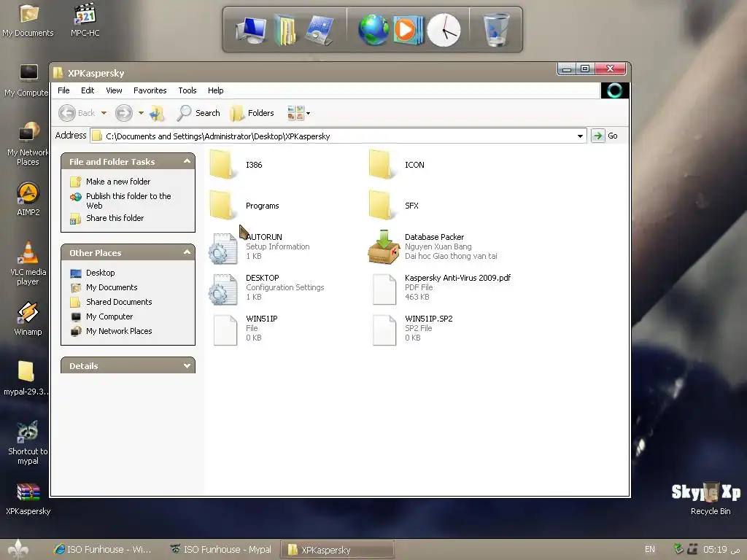This screenshot has width=747, height=560.
Task: Select the DESKTOP configuration settings file icon
Action: pyautogui.click(x=223, y=289)
